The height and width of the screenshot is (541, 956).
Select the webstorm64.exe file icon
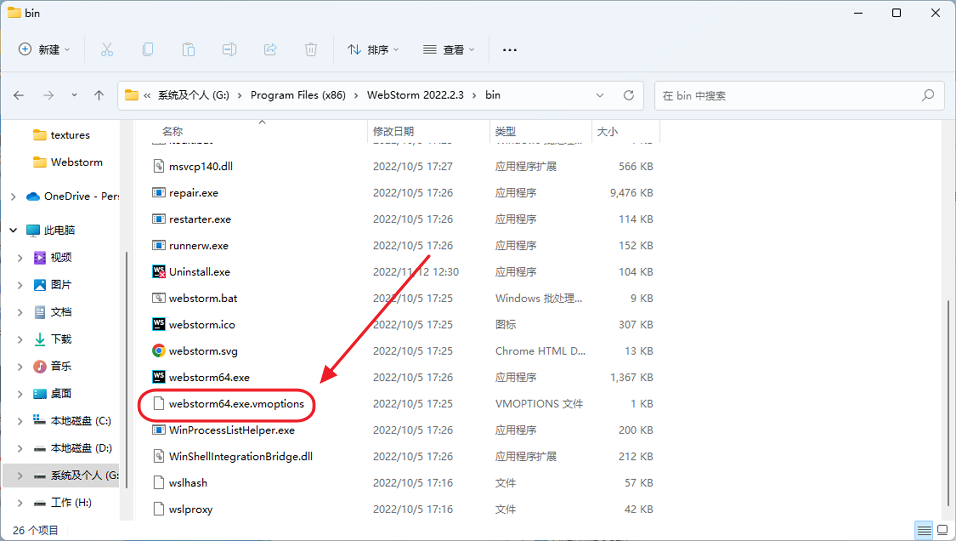pos(159,377)
